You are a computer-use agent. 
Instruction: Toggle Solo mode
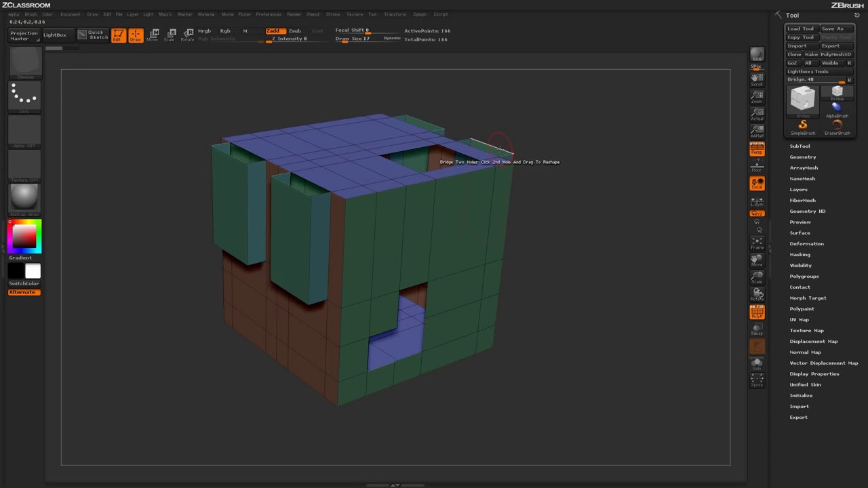[757, 364]
